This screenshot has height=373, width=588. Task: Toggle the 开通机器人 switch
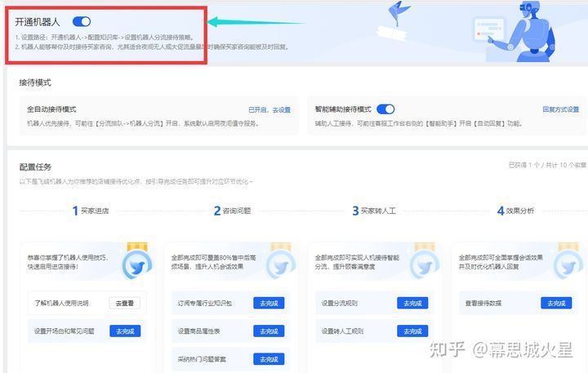pos(82,22)
